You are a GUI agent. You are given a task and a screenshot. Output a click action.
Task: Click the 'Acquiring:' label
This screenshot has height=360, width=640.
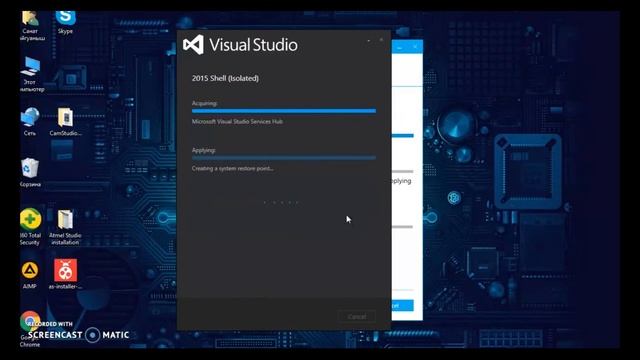click(x=204, y=103)
